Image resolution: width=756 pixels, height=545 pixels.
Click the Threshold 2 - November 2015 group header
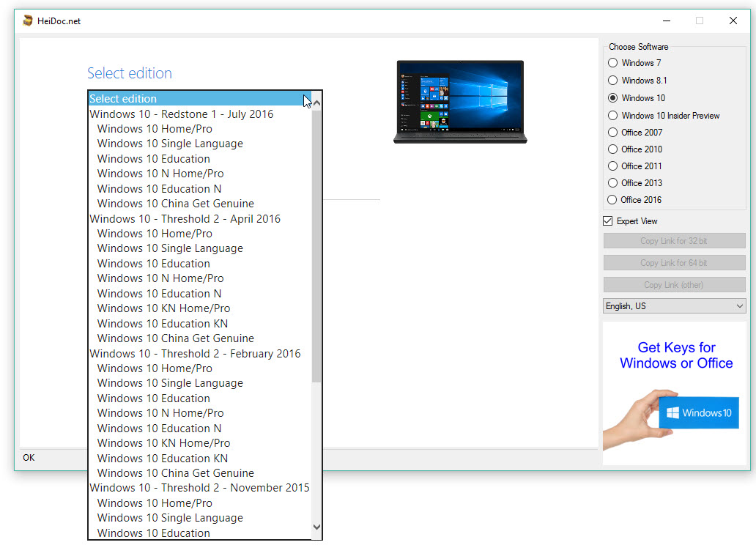point(199,488)
